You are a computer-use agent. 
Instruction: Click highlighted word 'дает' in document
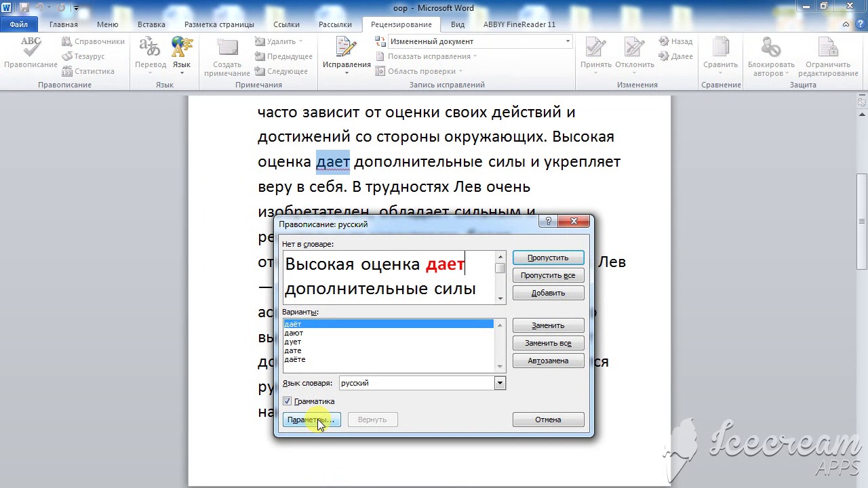coord(333,162)
